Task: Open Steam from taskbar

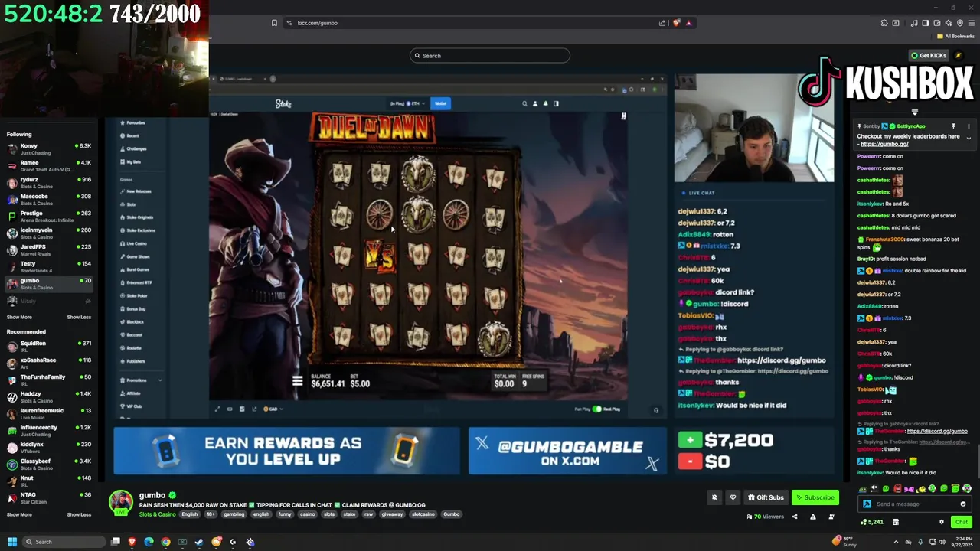Action: click(x=199, y=542)
